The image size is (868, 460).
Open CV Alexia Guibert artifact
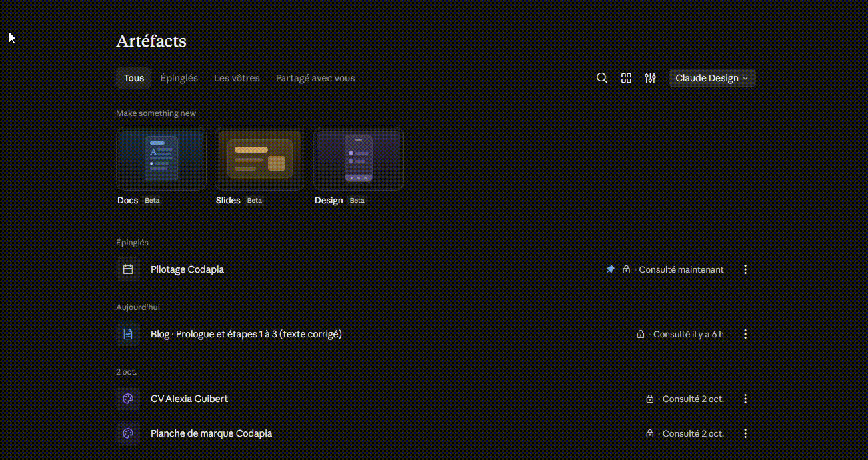point(189,399)
